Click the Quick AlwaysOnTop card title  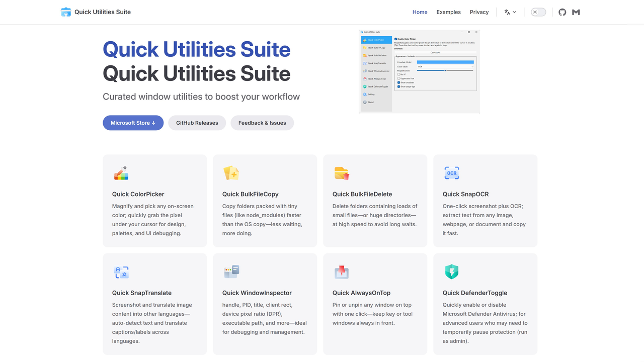[x=361, y=293]
